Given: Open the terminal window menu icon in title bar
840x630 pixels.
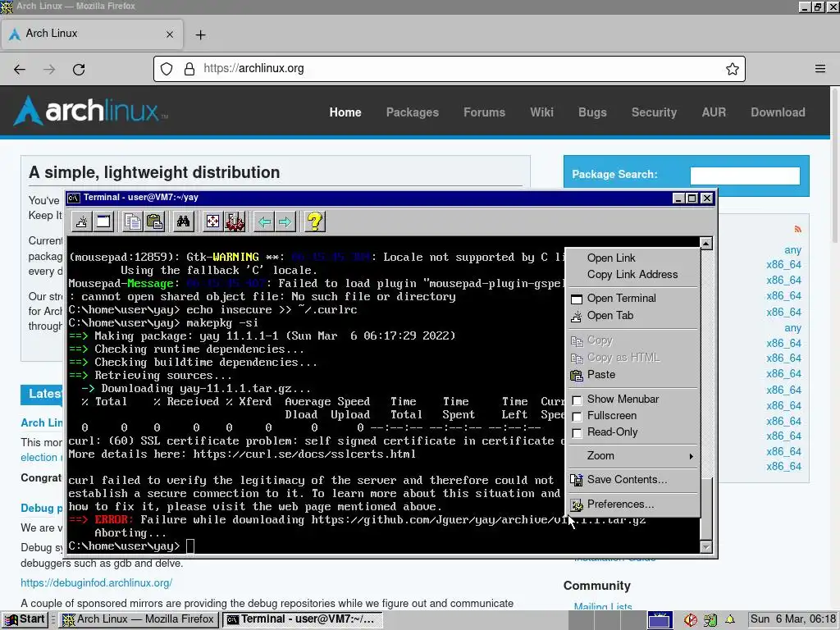Looking at the screenshot, I should tap(74, 198).
